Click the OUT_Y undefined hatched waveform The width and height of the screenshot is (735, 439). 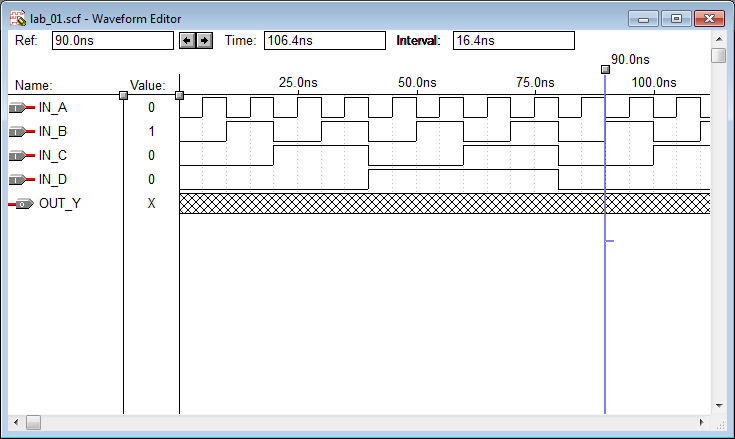click(x=445, y=204)
